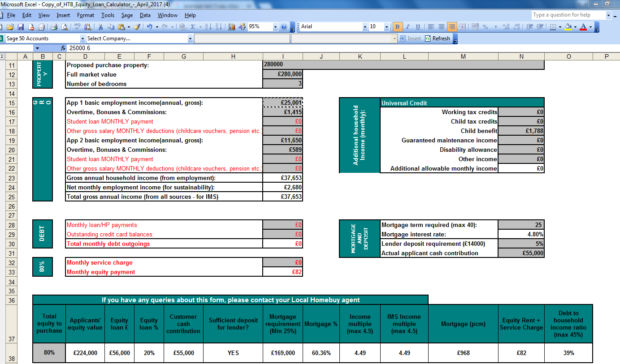Undo the last action
The height and width of the screenshot is (364, 620).
(149, 27)
